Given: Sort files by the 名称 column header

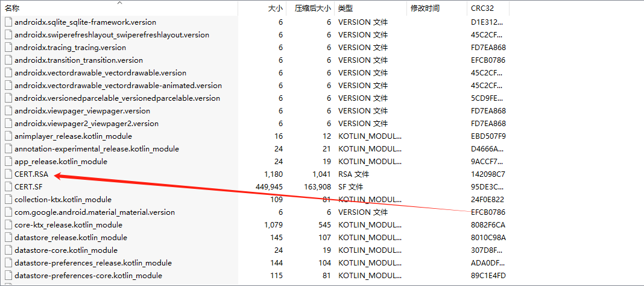Looking at the screenshot, I should point(13,8).
